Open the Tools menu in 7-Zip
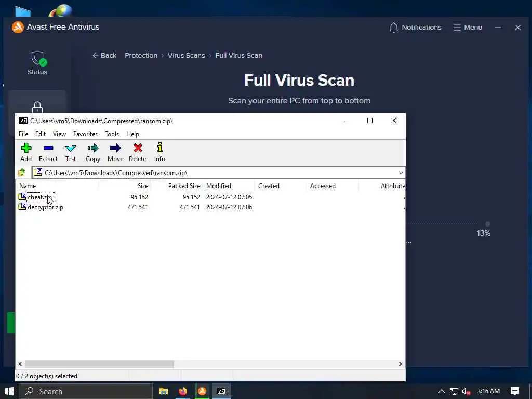This screenshot has width=532, height=399. (112, 134)
